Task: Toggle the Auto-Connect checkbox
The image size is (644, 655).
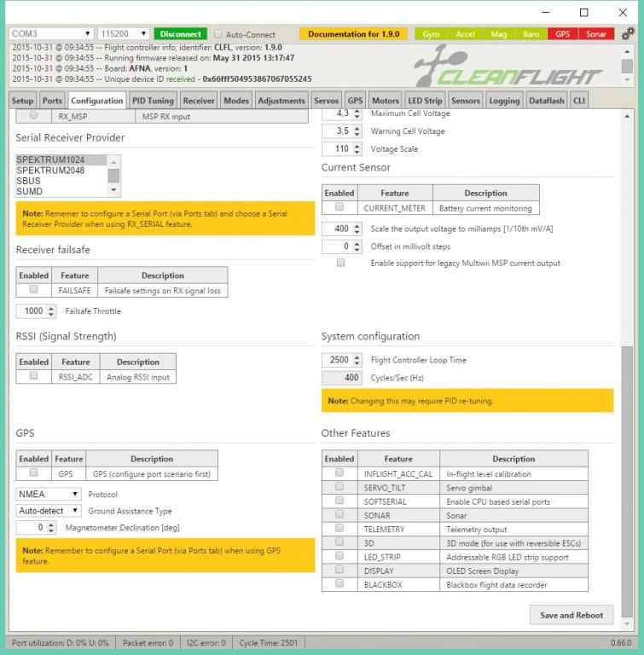Action: tap(218, 35)
